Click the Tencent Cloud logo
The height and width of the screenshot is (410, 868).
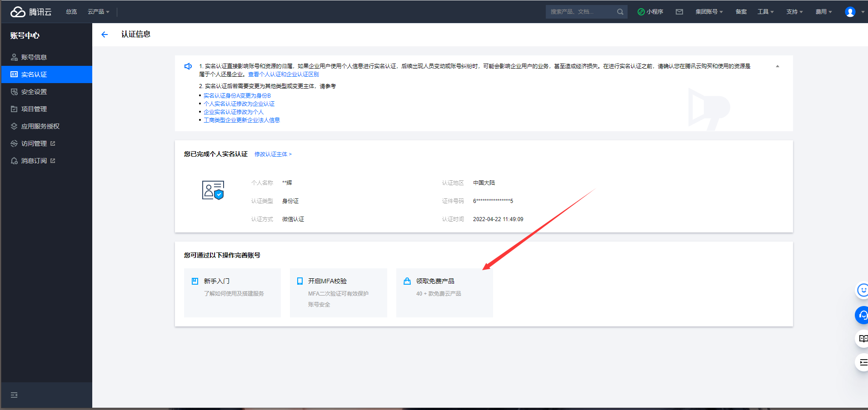coord(31,12)
